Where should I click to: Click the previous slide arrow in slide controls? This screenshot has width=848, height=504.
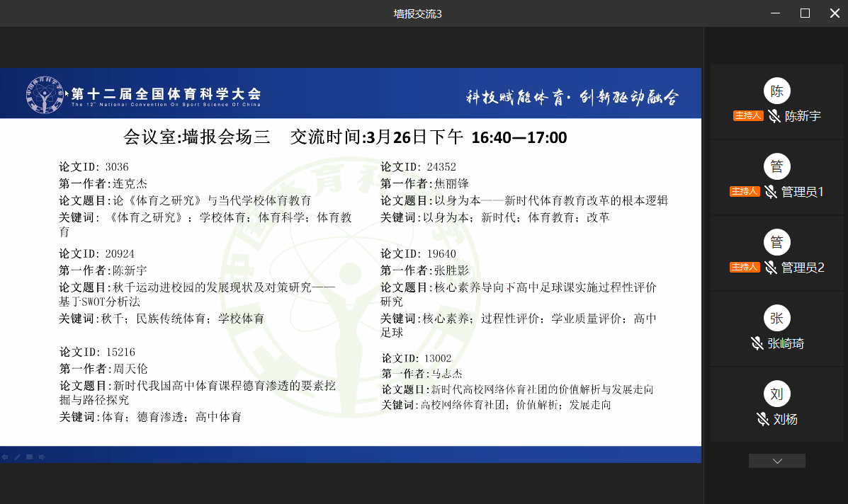[4, 457]
